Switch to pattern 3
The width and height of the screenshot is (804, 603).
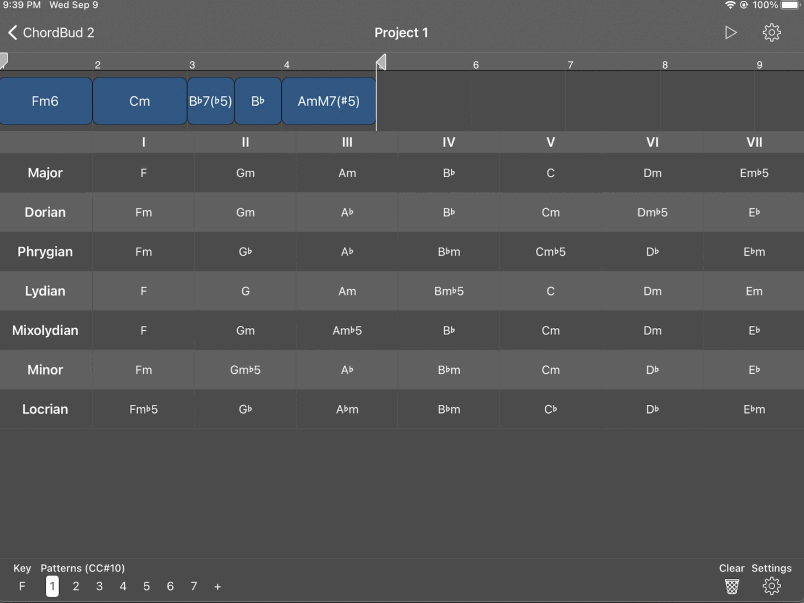coord(99,587)
